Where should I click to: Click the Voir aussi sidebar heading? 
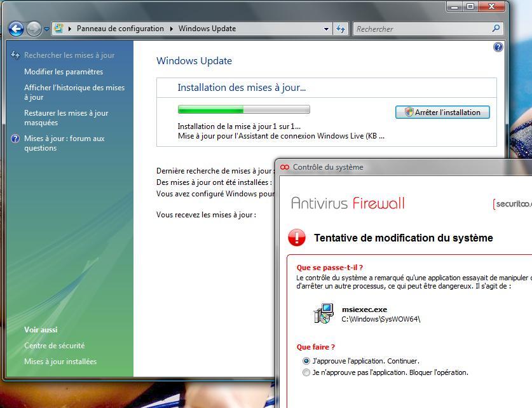click(x=41, y=330)
